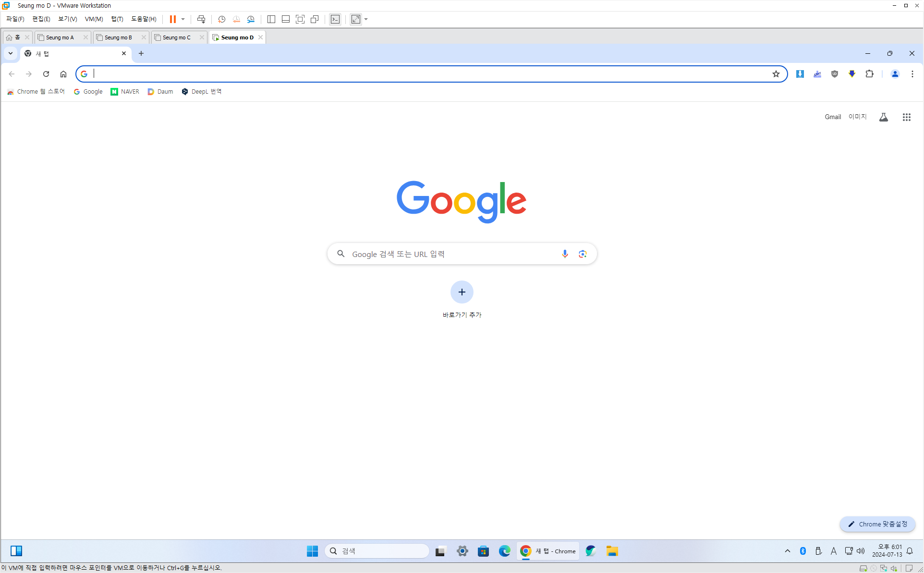
Task: Toggle the thumbnail bar icon in VMware
Action: coord(286,19)
